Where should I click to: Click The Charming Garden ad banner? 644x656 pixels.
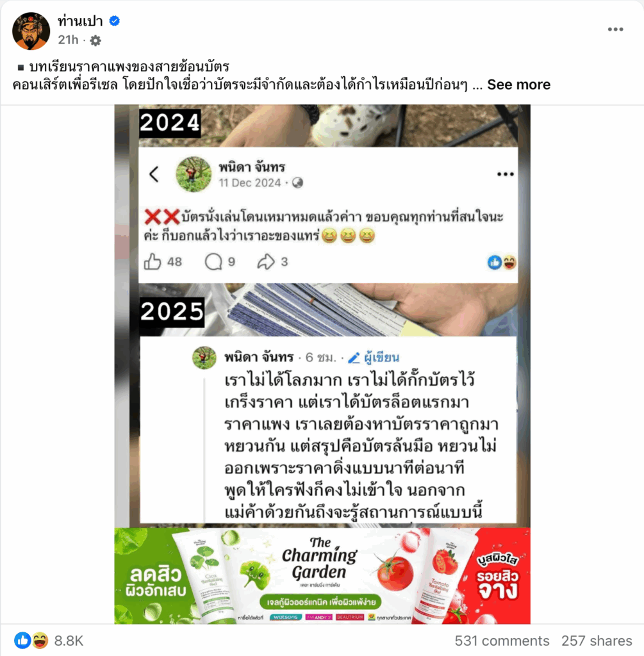(322, 576)
